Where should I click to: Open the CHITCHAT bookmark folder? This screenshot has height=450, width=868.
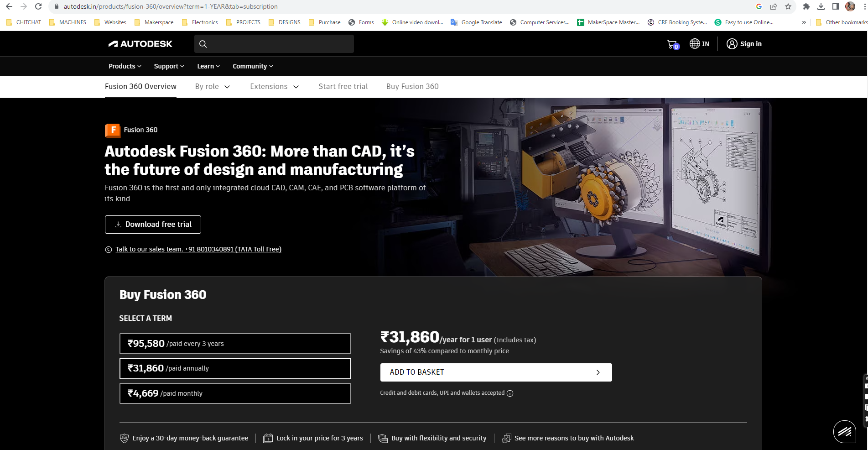[x=24, y=22]
